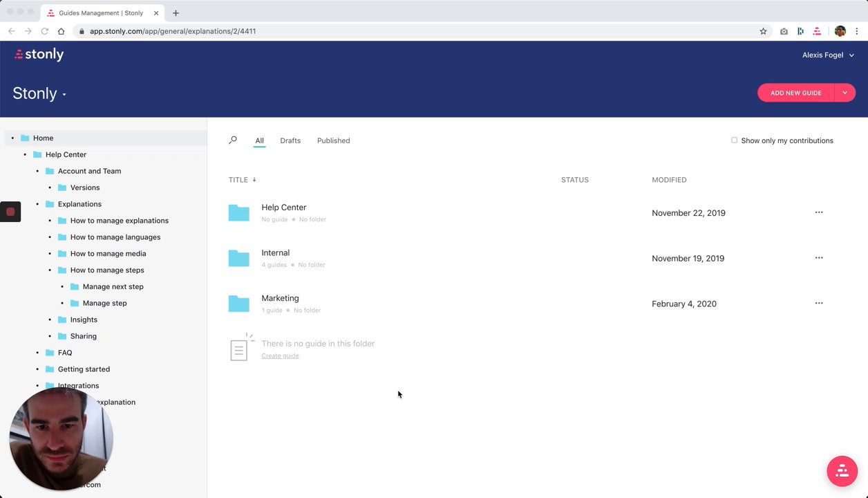Select How to manage media folder

click(108, 254)
